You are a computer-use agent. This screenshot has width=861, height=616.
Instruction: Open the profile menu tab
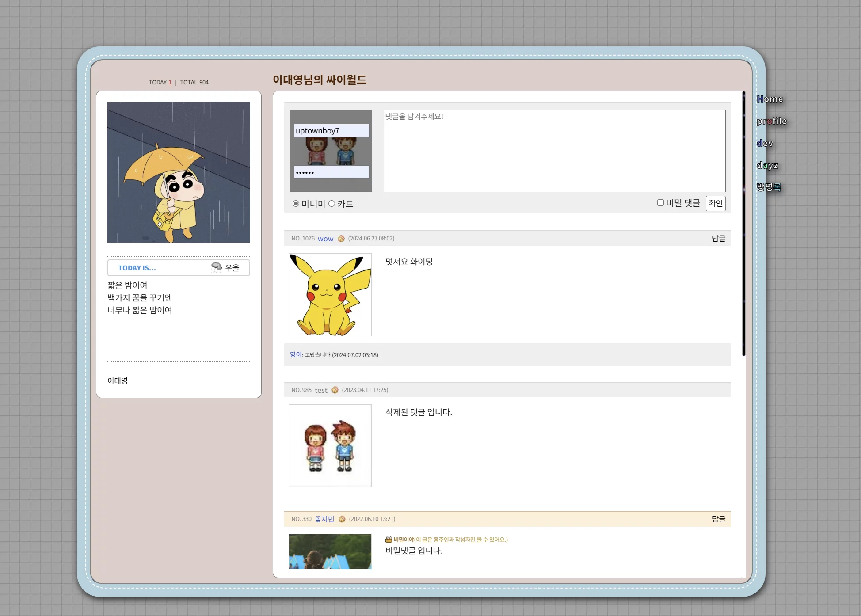coord(771,121)
